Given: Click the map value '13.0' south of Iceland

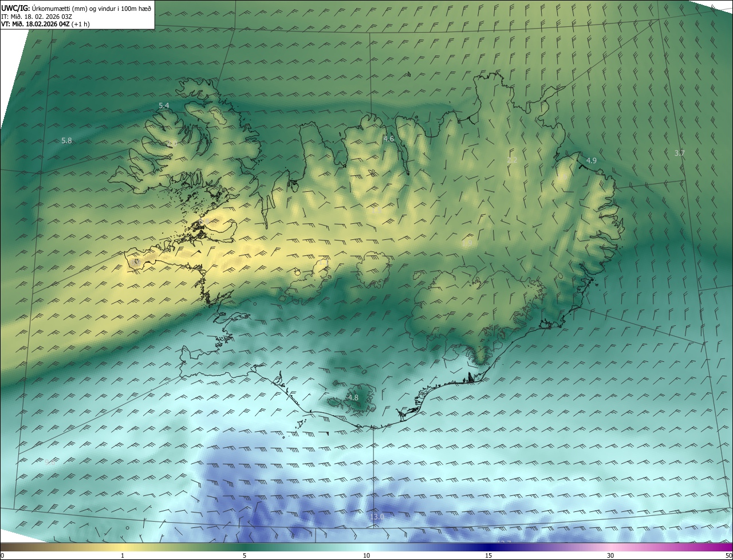Looking at the screenshot, I should tap(376, 516).
